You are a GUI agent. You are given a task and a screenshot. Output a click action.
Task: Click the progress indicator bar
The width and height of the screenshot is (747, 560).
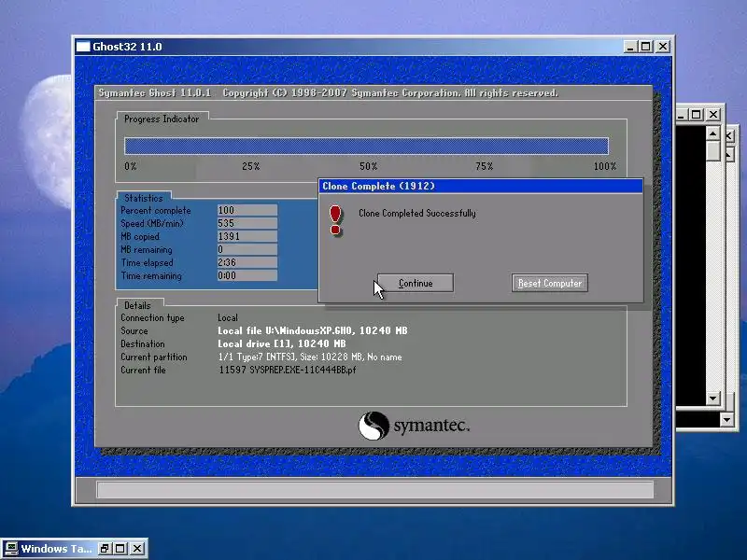366,146
